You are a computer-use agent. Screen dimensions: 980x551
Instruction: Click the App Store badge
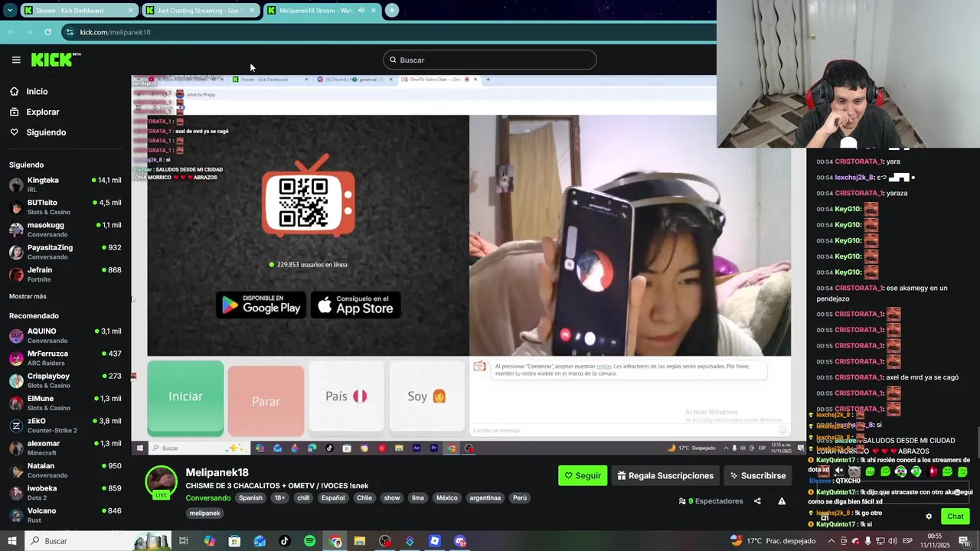coord(356,305)
